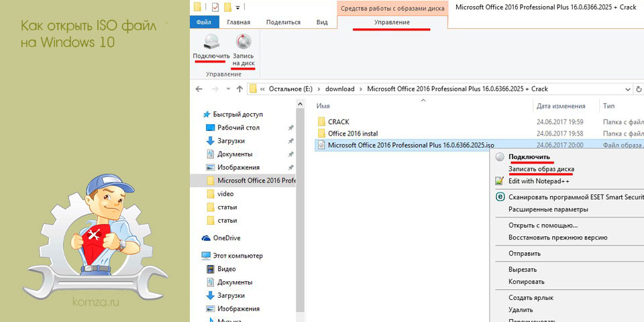Sort by the Тип column header

pyautogui.click(x=608, y=106)
